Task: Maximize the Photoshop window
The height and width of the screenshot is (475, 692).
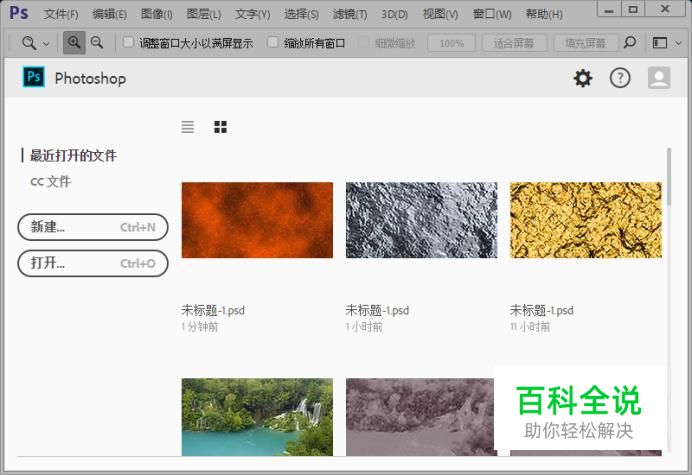Action: (x=633, y=9)
